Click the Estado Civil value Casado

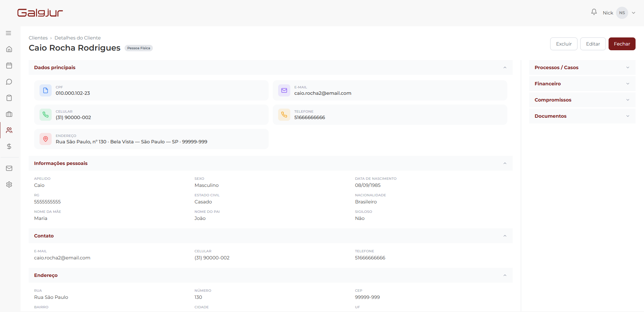203,202
